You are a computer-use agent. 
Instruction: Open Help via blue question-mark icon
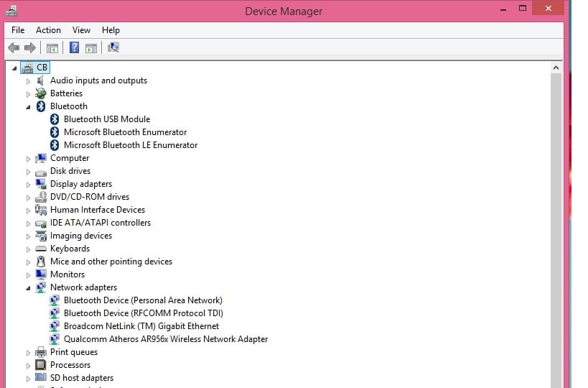pyautogui.click(x=74, y=47)
